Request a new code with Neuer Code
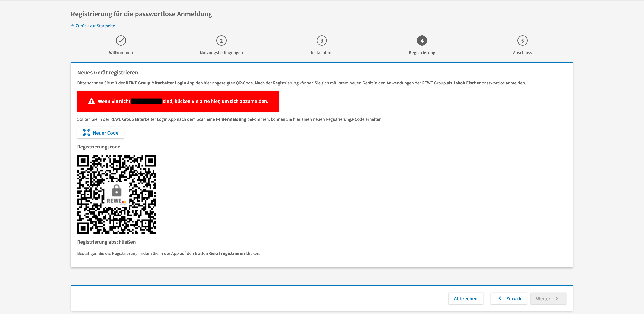The width and height of the screenshot is (644, 314). 101,133
